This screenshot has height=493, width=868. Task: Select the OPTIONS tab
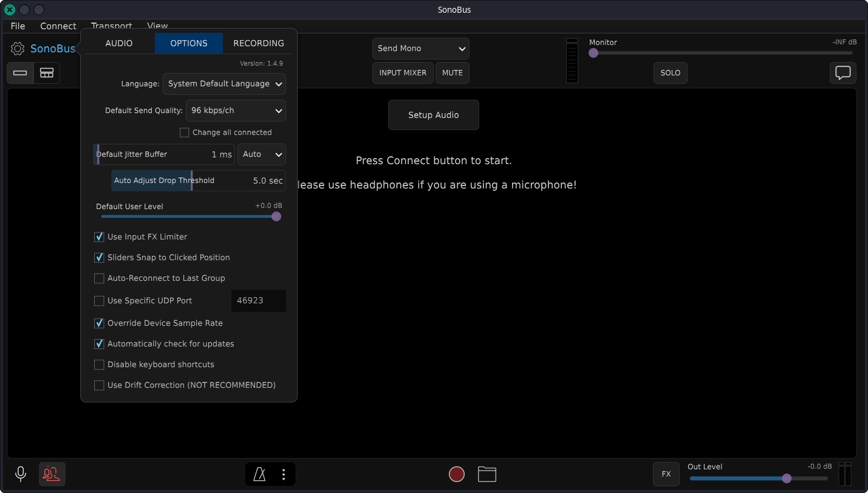pos(189,43)
